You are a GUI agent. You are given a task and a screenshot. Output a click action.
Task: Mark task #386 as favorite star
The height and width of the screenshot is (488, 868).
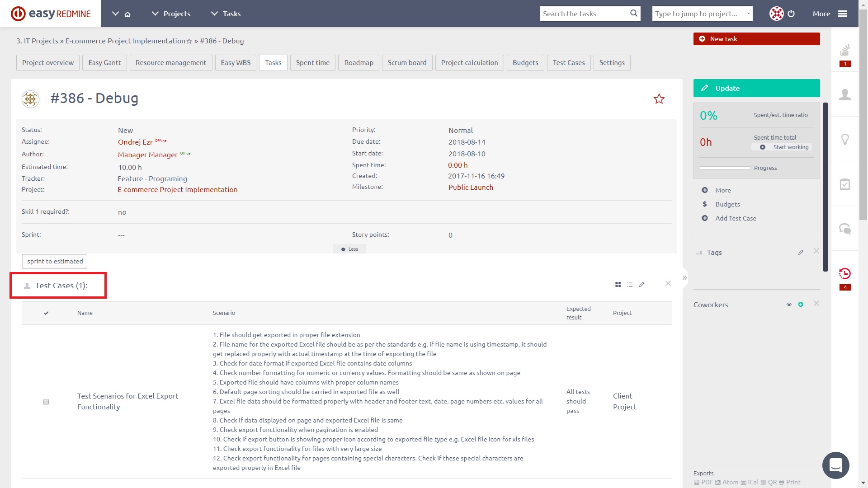coord(659,99)
